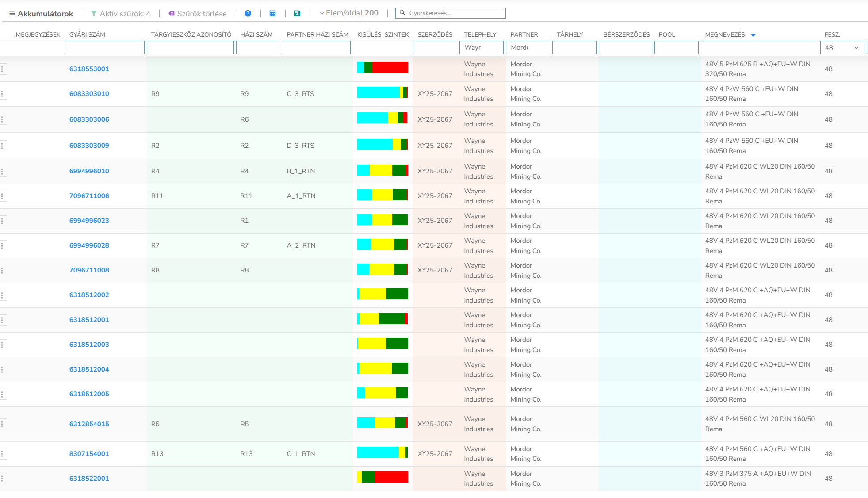Open row actions menu for battery 6312854015
Image resolution: width=868 pixels, height=498 pixels.
4,424
